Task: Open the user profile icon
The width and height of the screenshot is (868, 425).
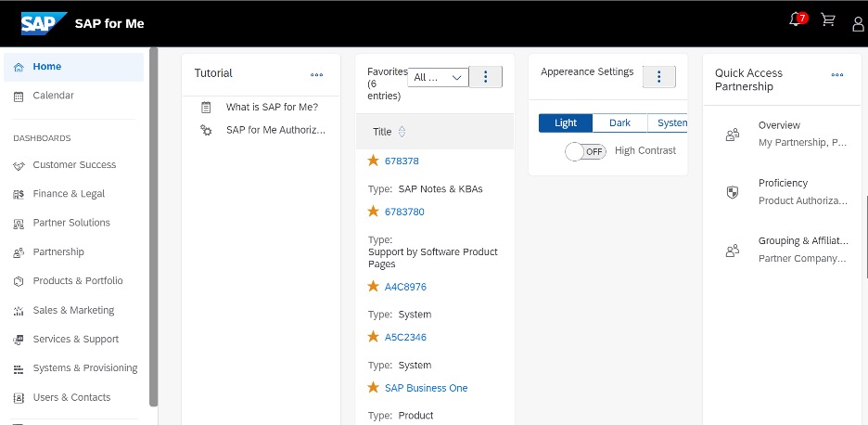Action: pos(858,24)
